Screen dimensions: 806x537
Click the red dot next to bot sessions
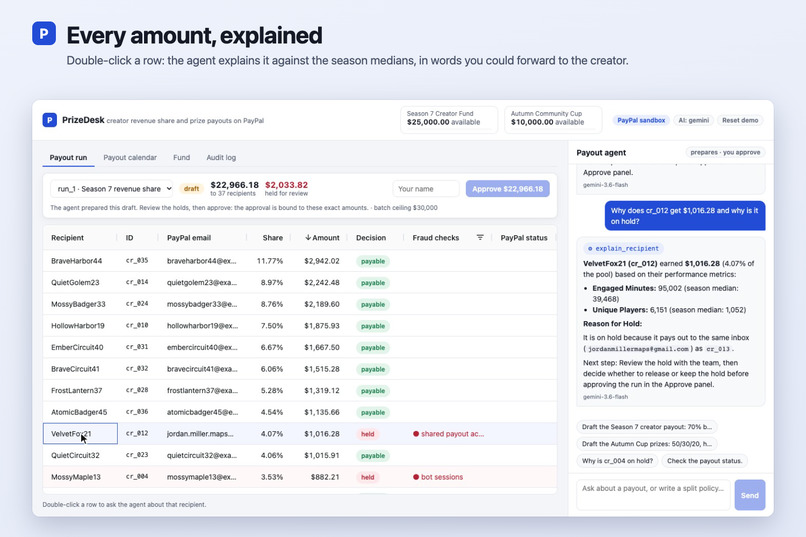click(416, 477)
